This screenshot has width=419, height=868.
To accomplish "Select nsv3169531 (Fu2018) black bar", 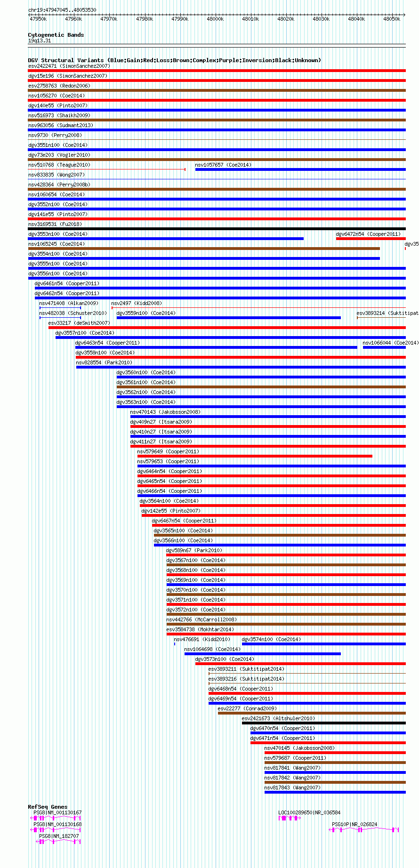I will click(x=217, y=229).
